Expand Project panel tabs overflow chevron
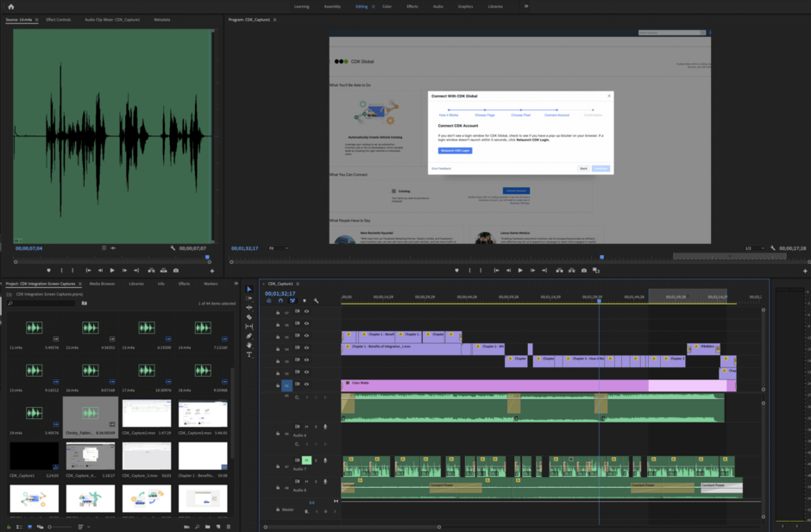 (236, 284)
